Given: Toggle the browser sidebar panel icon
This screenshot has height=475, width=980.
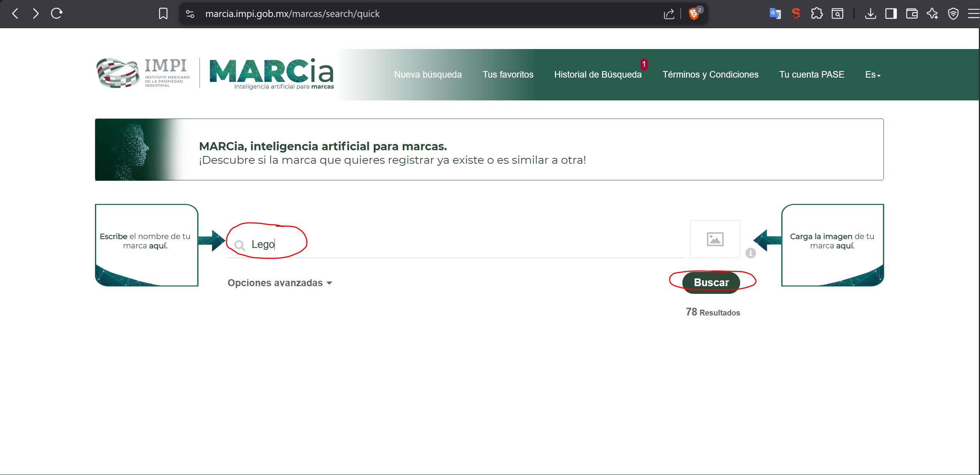Looking at the screenshot, I should [x=891, y=14].
